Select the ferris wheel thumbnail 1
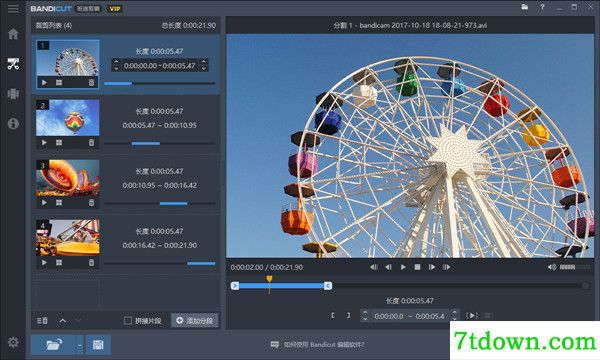 click(x=68, y=58)
